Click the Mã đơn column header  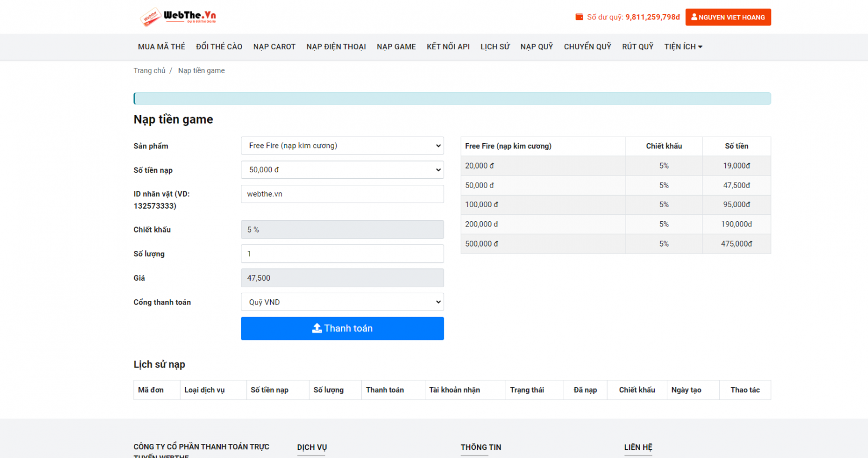tap(157, 390)
